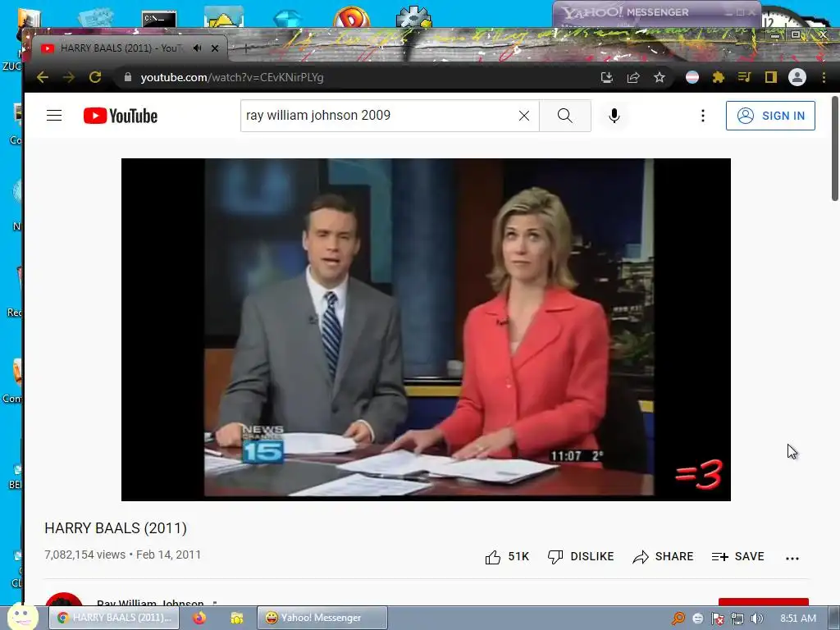Bookmark this page with star
Viewport: 840px width, 630px height.
tap(660, 77)
